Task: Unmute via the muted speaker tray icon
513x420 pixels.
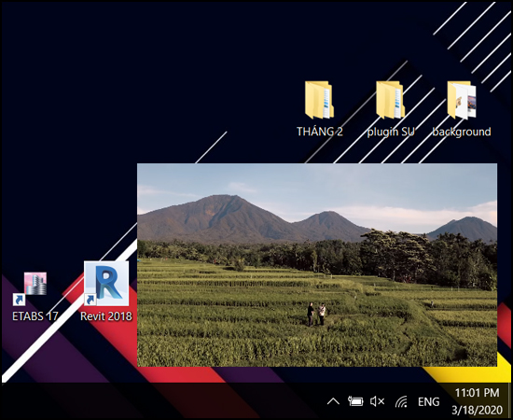Action: pos(377,401)
